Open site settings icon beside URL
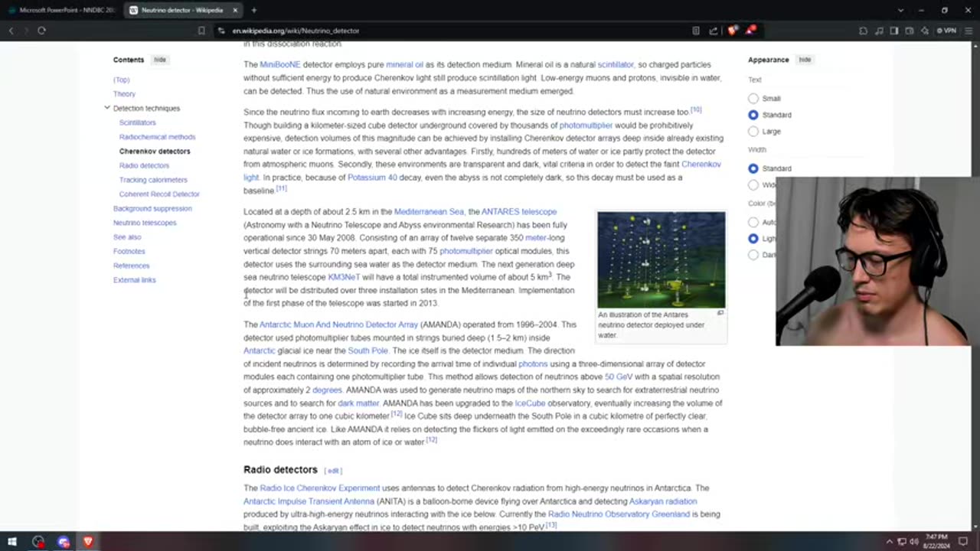The height and width of the screenshot is (551, 980). click(x=221, y=31)
